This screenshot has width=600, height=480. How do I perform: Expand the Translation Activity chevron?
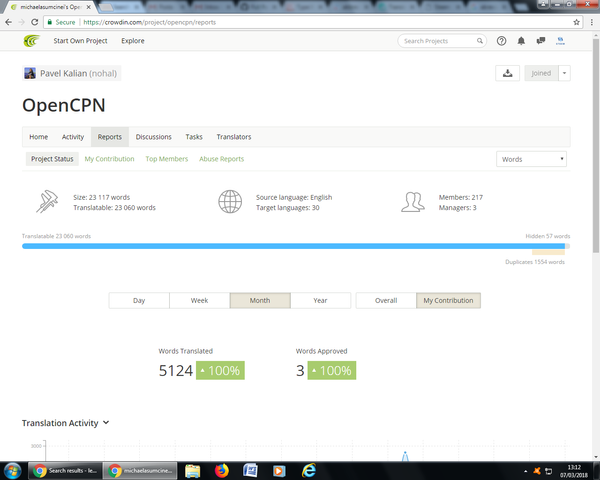point(106,423)
